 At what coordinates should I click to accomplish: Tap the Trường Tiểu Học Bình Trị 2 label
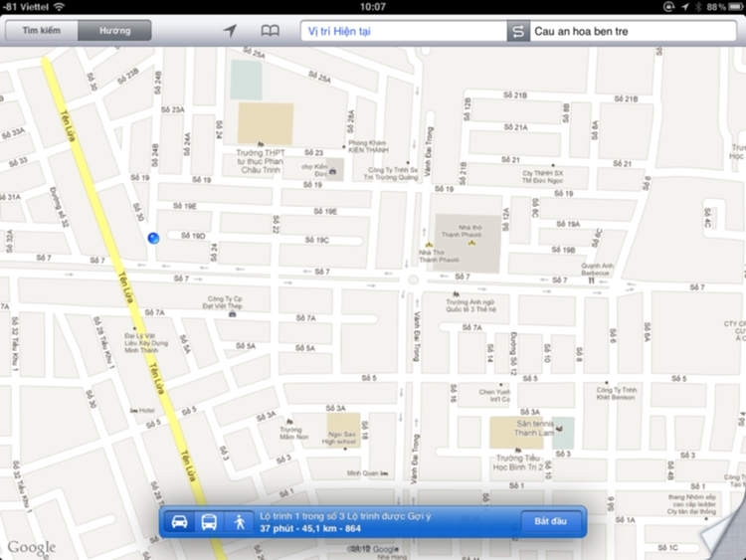[517, 463]
